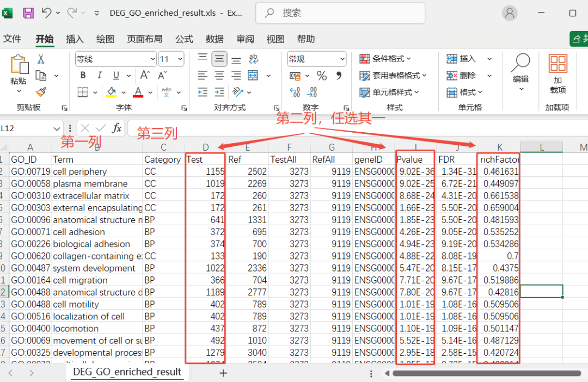Viewport: 588px width, 382px height.
Task: Click the percent style icon
Action: tap(322, 76)
